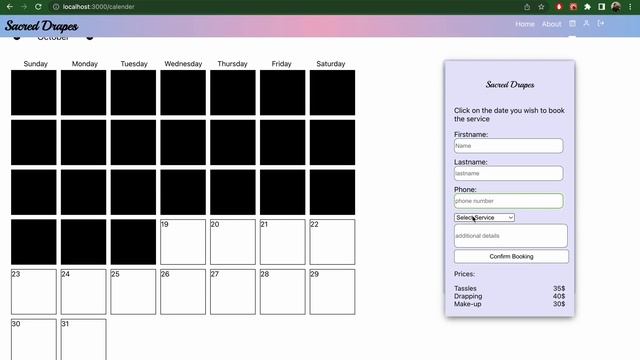The width and height of the screenshot is (640, 360).
Task: Open the browser three-dot menu
Action: (630, 7)
